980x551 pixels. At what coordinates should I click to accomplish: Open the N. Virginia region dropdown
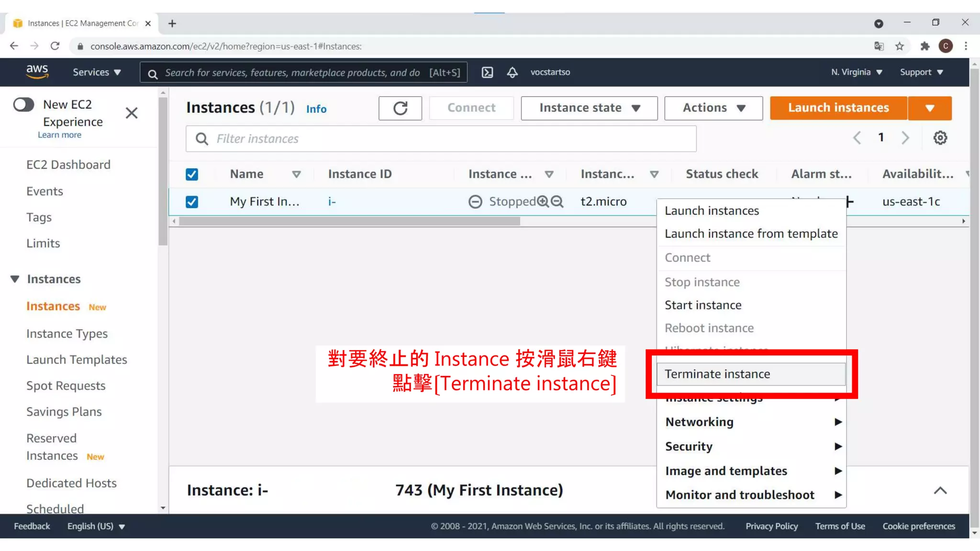coord(857,72)
